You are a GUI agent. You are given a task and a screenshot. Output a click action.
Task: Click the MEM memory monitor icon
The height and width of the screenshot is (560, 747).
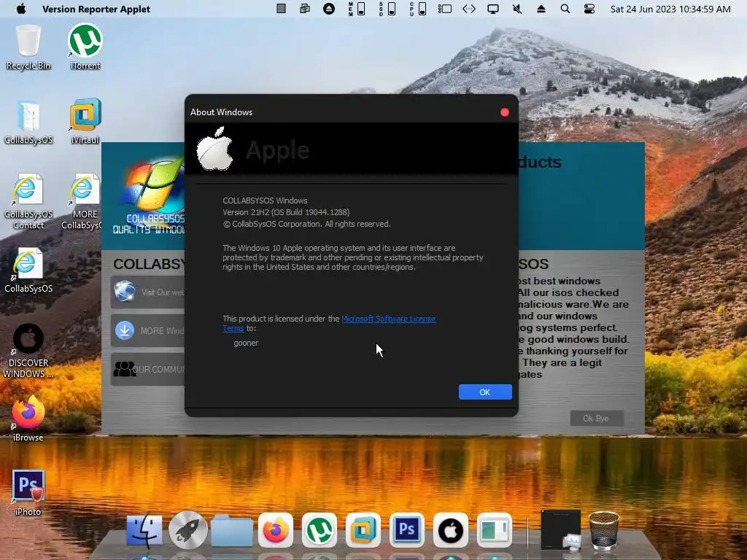coord(357,9)
